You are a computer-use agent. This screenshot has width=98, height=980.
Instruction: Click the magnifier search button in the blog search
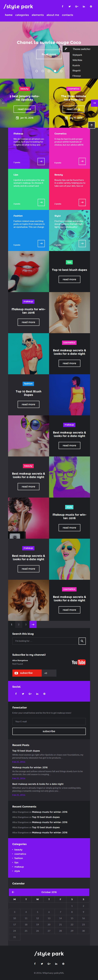82,641
